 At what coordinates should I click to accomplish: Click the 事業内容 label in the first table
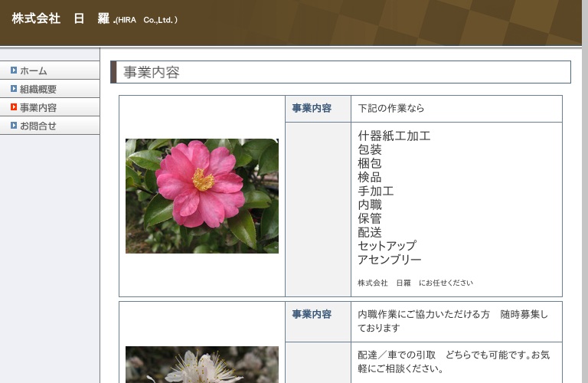click(x=312, y=109)
